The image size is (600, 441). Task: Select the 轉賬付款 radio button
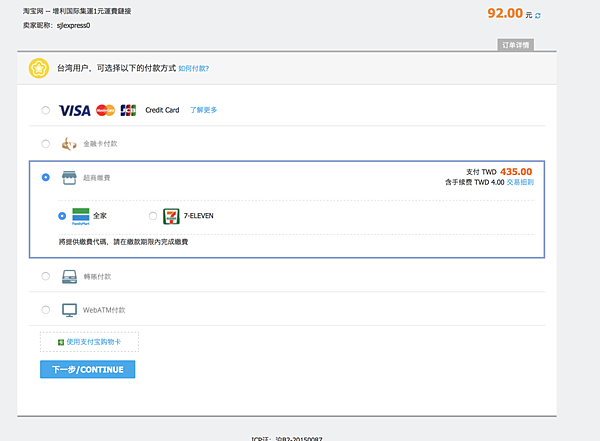46,276
